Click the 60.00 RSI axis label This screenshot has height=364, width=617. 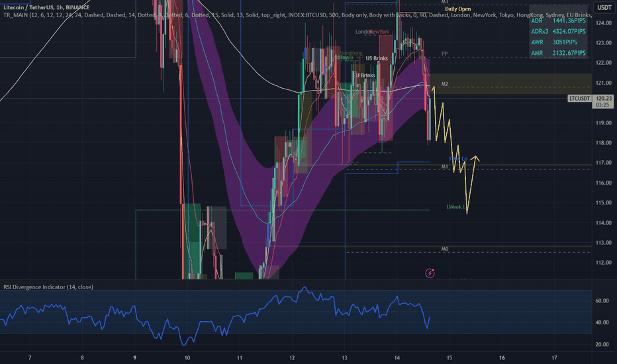click(602, 300)
